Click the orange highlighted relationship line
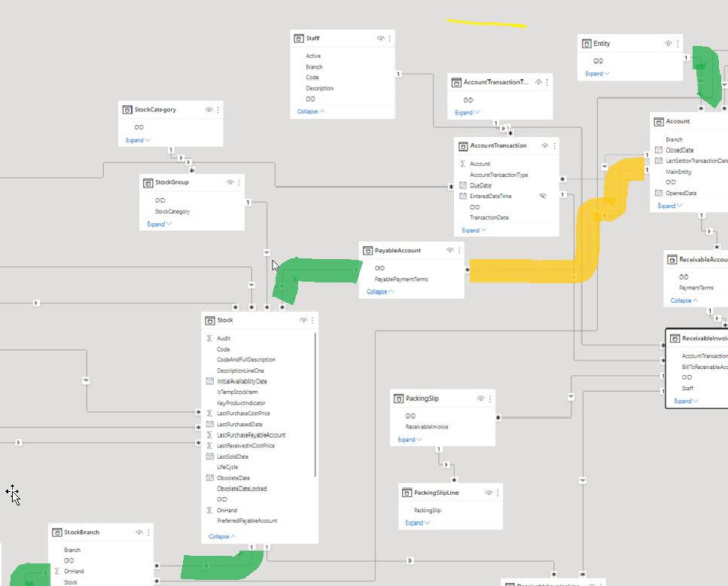The height and width of the screenshot is (586, 728). click(527, 270)
